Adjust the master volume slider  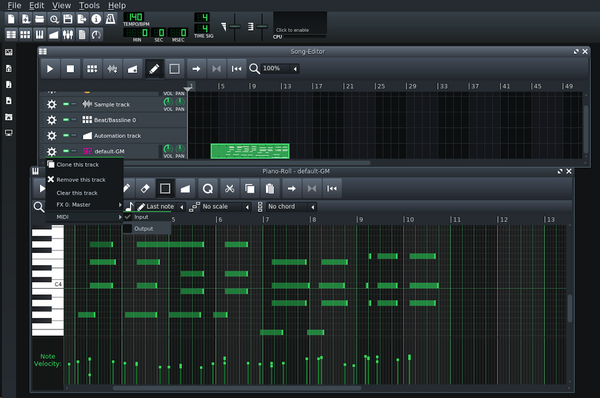[x=235, y=26]
